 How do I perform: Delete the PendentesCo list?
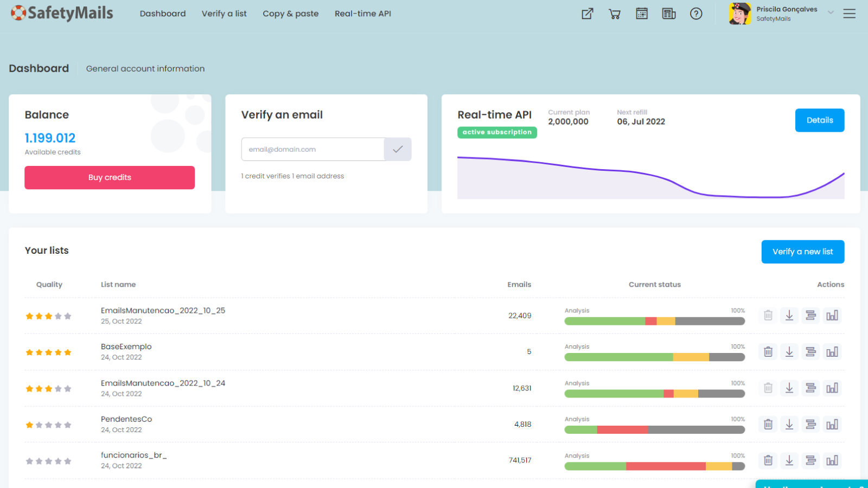pos(768,425)
